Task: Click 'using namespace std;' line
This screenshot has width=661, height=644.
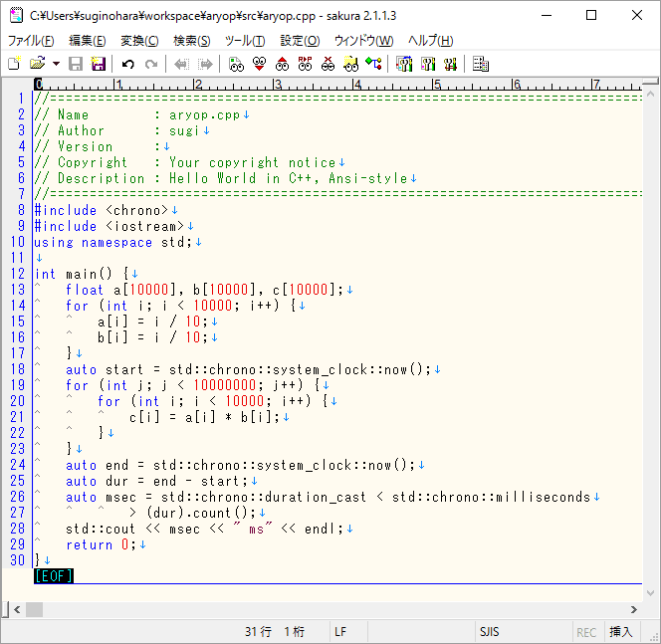Action: (112, 242)
